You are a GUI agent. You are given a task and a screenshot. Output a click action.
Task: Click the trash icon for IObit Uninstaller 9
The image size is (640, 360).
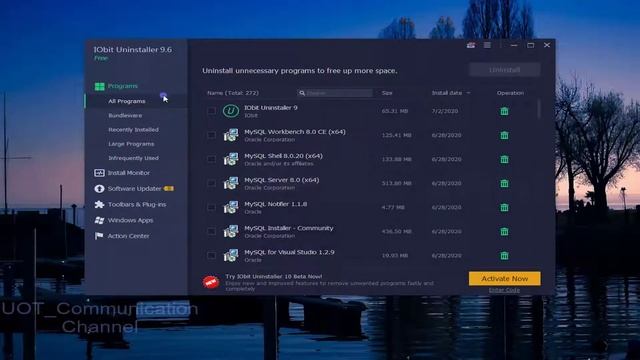[504, 111]
